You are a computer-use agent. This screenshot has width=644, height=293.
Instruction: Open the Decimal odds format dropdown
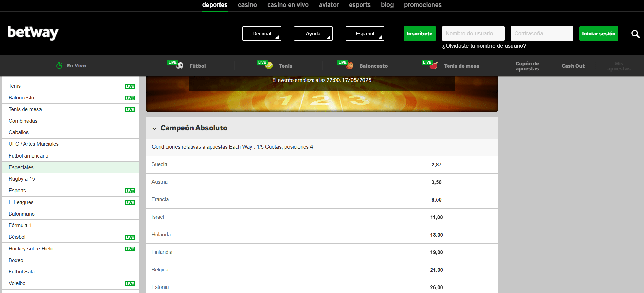262,33
